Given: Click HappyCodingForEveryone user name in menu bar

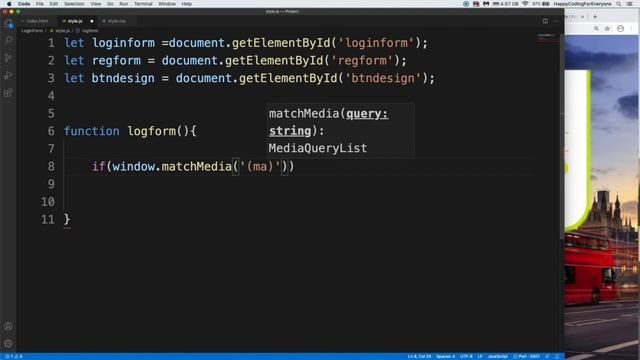Looking at the screenshot, I should pos(582,4).
